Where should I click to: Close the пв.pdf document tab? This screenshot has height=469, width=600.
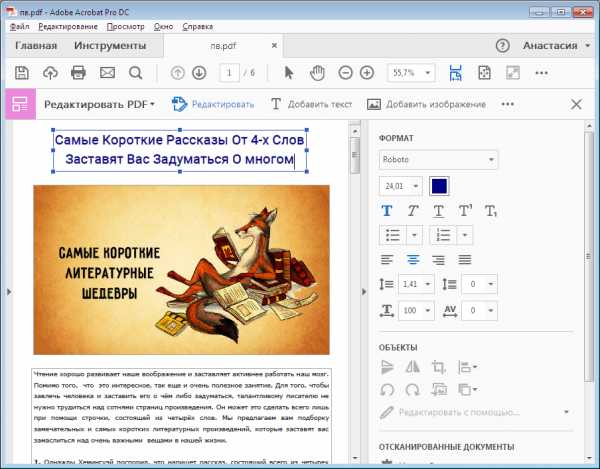[274, 46]
